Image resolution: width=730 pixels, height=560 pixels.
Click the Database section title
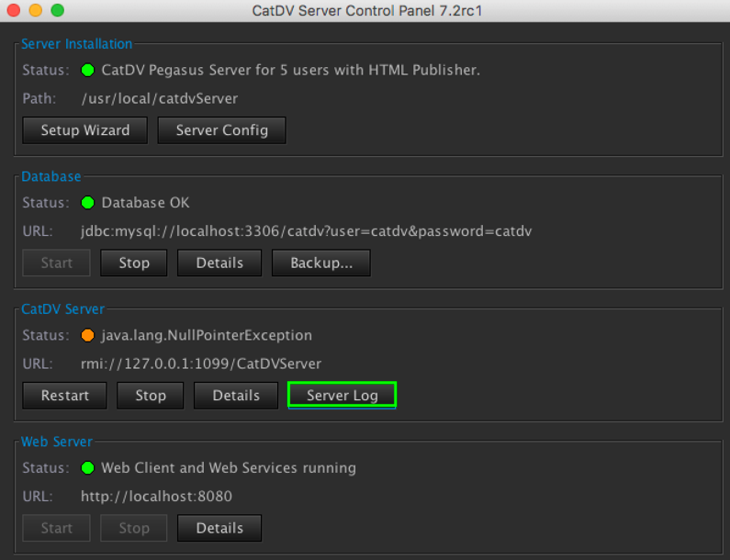tap(51, 176)
